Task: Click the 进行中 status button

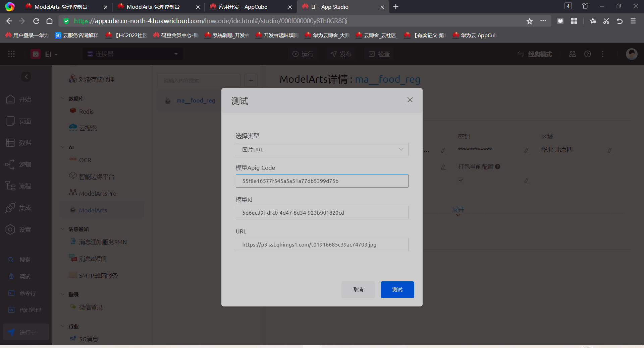Action: tap(26, 332)
